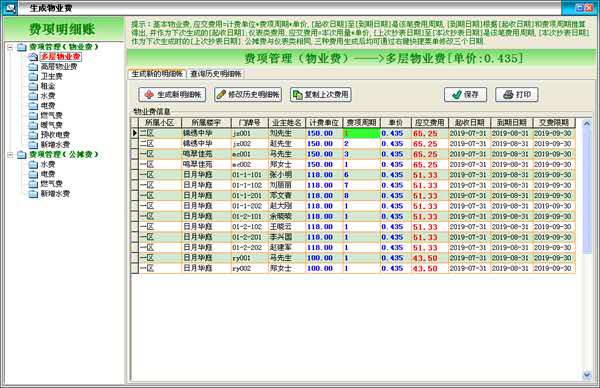
Task: Click the 水费 folder icon under 物业费 node
Action: [x=33, y=96]
